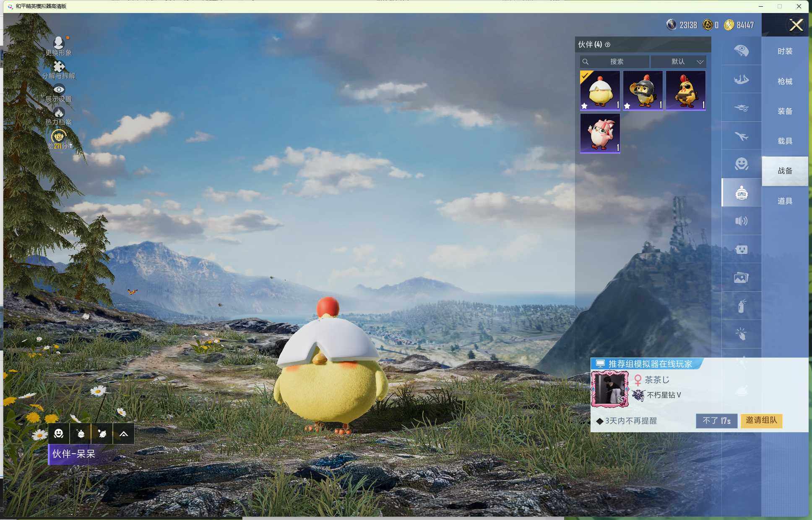The width and height of the screenshot is (812, 520).
Task: Open the picture frame category icon
Action: [741, 277]
